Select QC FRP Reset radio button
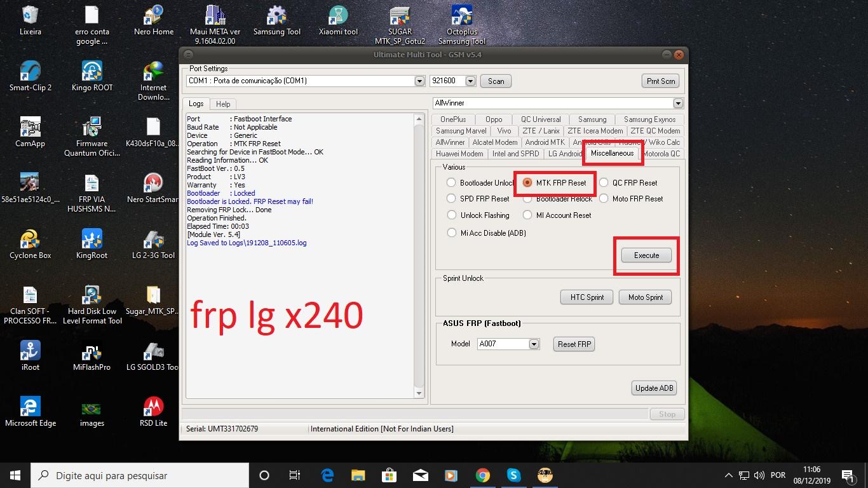Screen dimensions: 868x488 (x=604, y=183)
